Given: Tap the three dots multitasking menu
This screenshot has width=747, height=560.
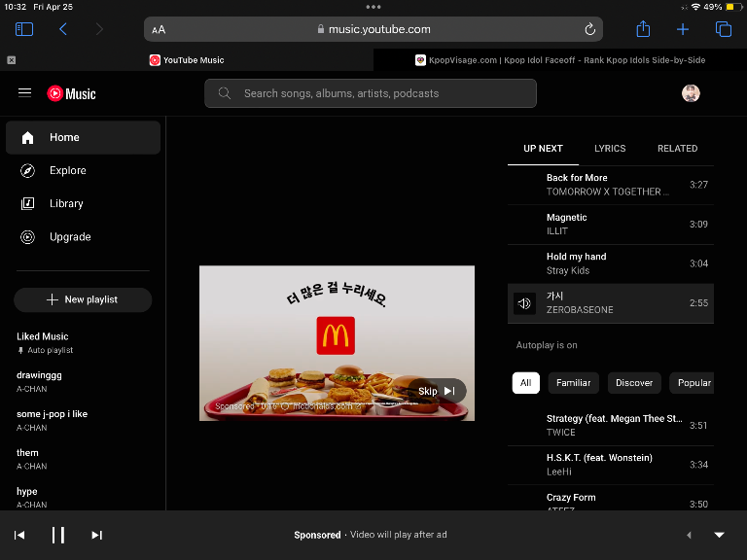Looking at the screenshot, I should [373, 7].
